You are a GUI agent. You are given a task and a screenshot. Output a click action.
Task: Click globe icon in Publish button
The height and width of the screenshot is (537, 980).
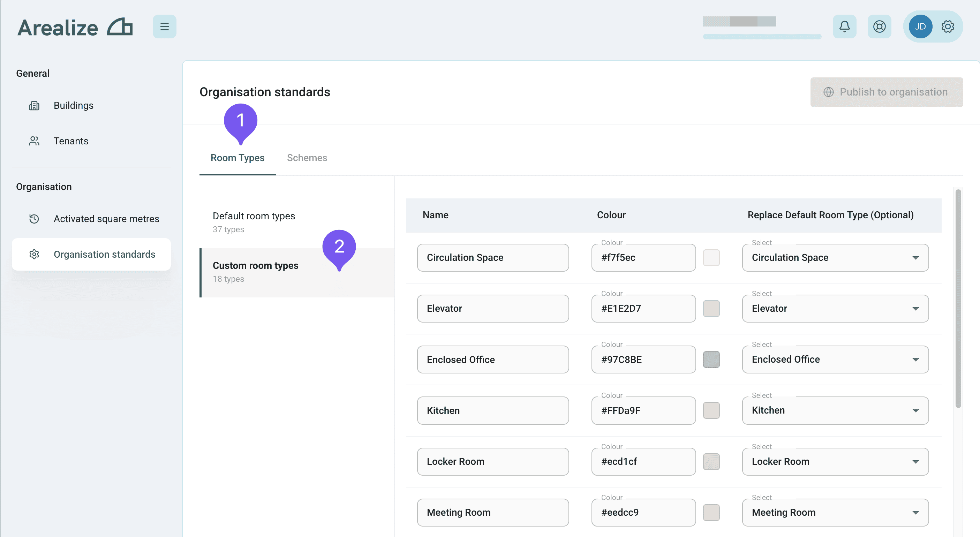coord(828,92)
